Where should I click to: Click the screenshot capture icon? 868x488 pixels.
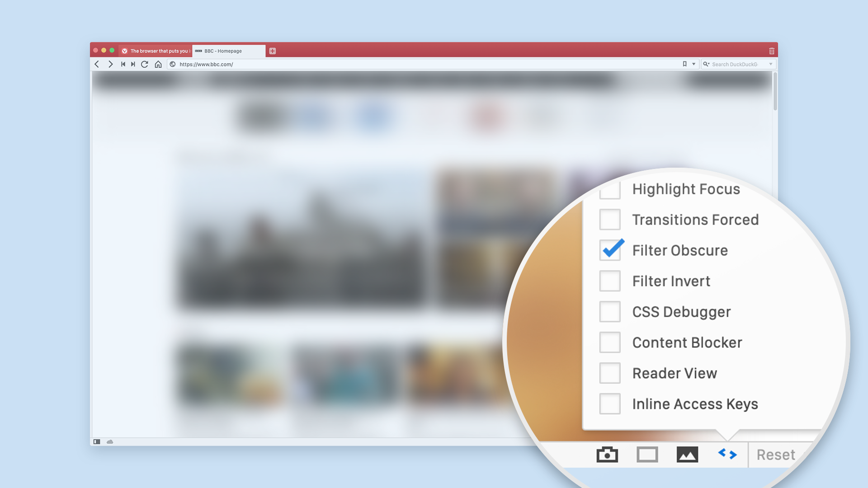pyautogui.click(x=608, y=454)
